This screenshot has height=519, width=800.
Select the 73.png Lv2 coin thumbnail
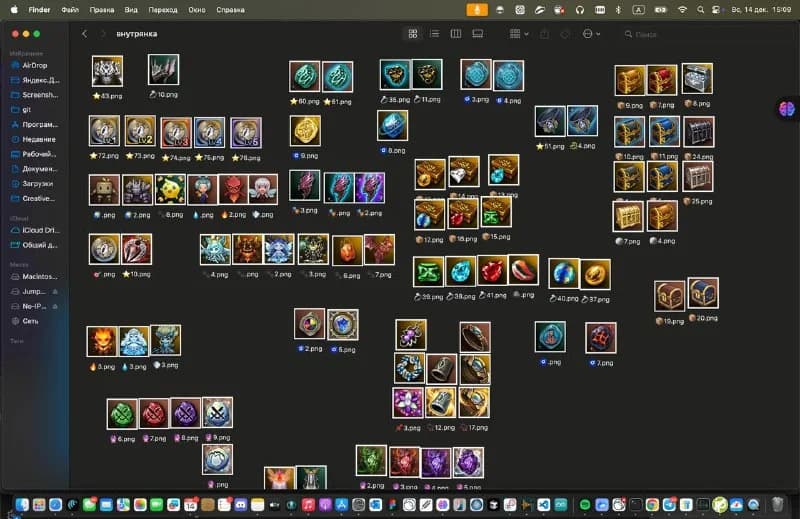click(x=140, y=131)
